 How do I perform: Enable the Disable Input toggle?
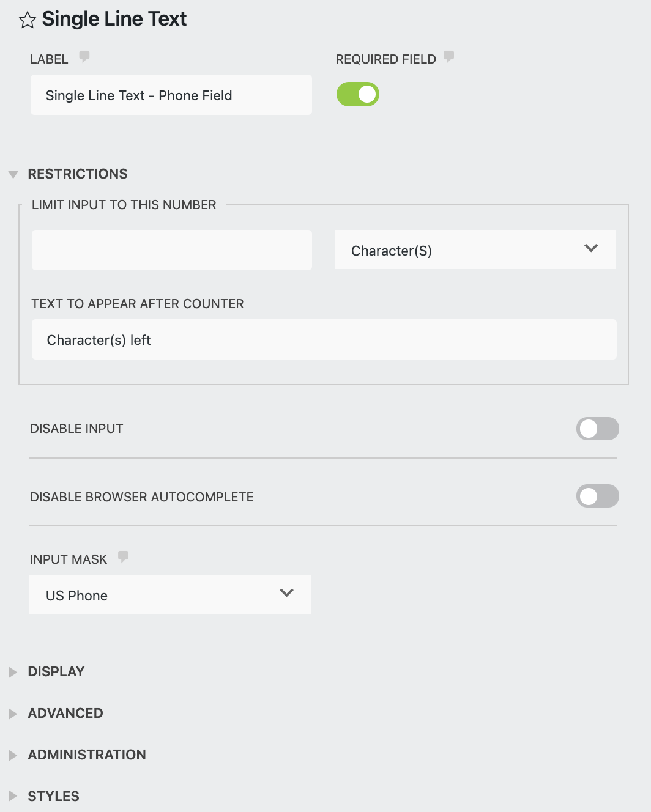click(597, 429)
